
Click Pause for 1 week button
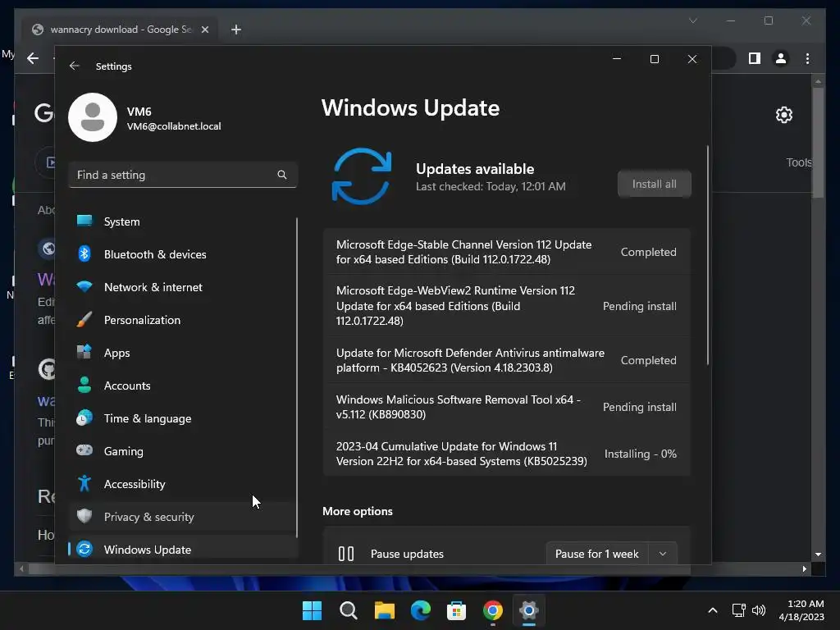click(597, 554)
